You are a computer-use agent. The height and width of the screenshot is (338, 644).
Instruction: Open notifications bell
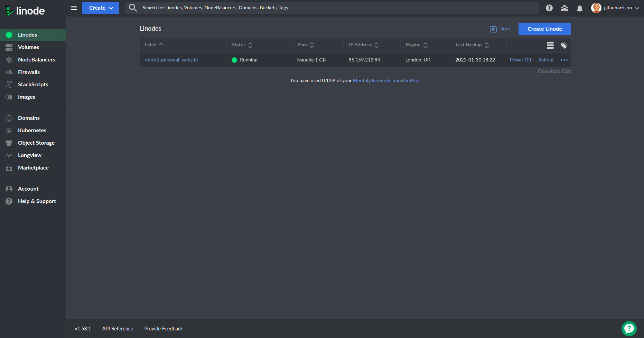tap(580, 8)
